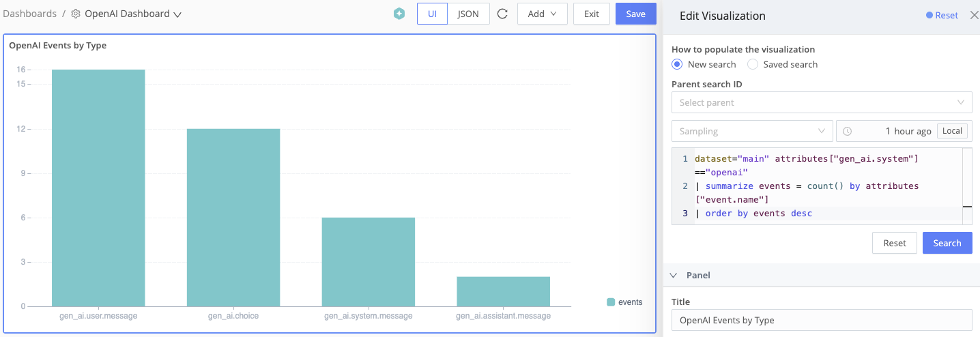980x337 pixels.
Task: Expand OpenAI Dashboard name chevron
Action: pos(177,14)
